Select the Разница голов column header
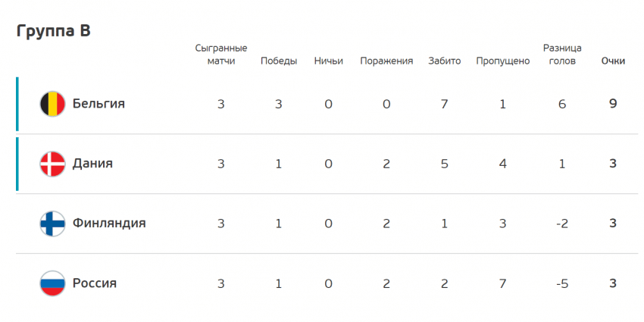 (562, 55)
